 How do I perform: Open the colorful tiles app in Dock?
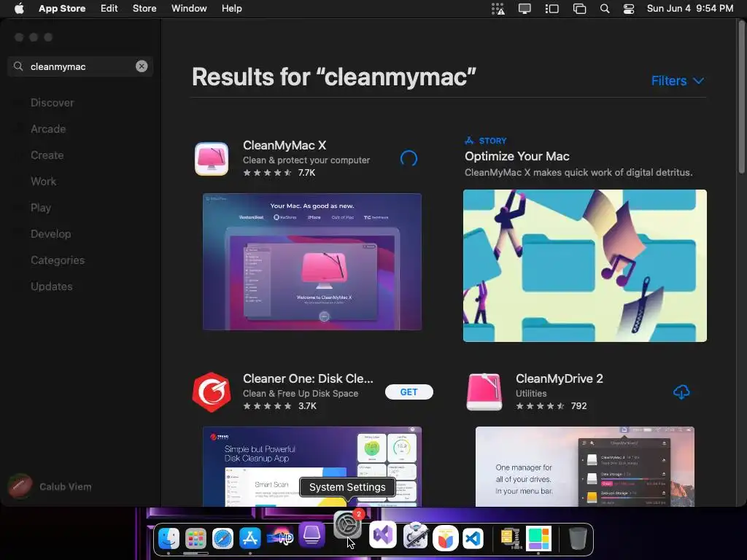(538, 538)
